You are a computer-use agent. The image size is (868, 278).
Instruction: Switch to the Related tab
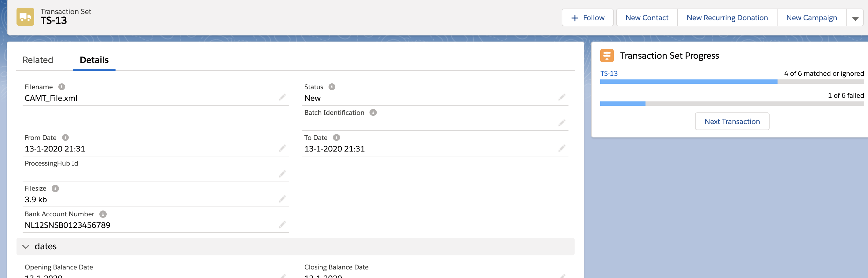[x=38, y=60]
